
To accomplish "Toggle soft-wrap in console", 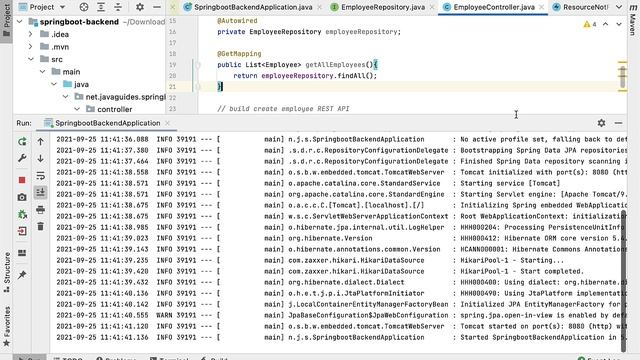I will [40, 176].
